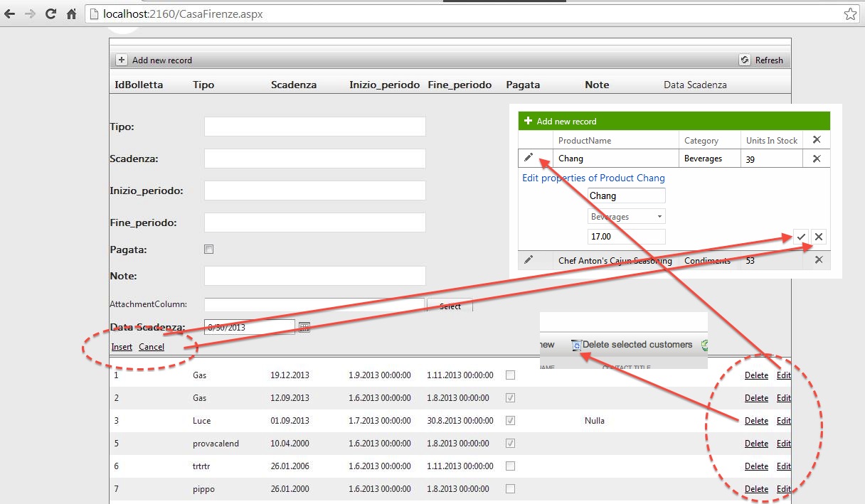Open the Data Scadenza calendar popup icon

[x=304, y=327]
